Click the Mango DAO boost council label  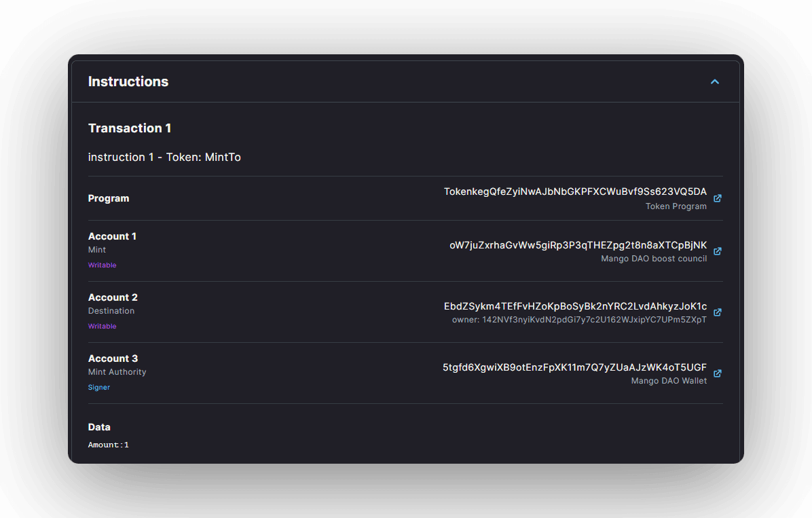point(653,259)
